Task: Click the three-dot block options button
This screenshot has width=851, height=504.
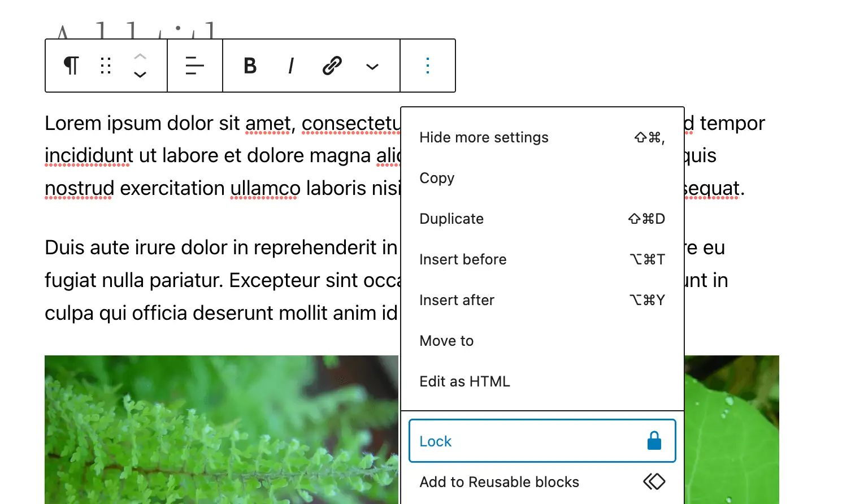Action: (428, 66)
